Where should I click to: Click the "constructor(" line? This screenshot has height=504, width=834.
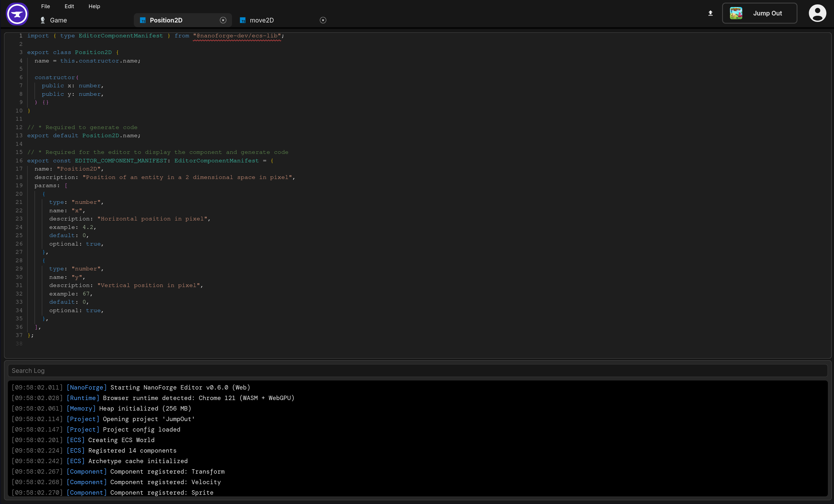point(56,77)
